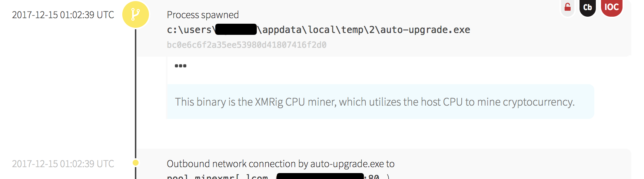
Task: Click the port 80 text after redaction
Action: coord(374,176)
